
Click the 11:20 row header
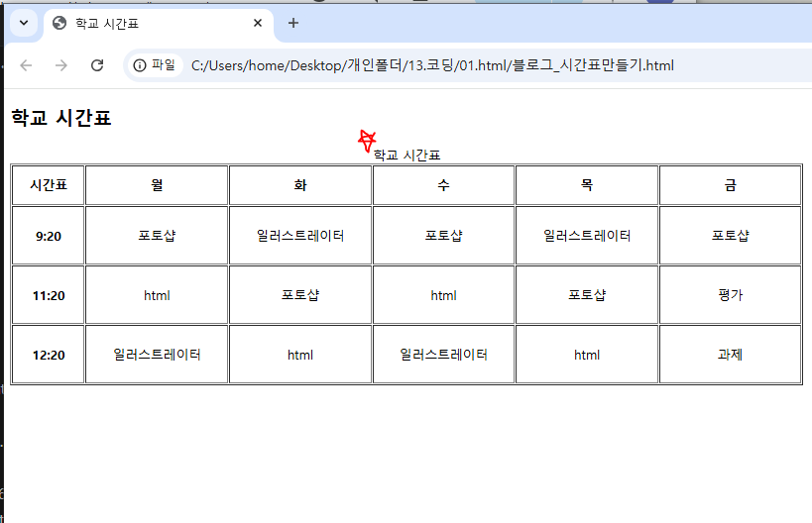coord(49,295)
